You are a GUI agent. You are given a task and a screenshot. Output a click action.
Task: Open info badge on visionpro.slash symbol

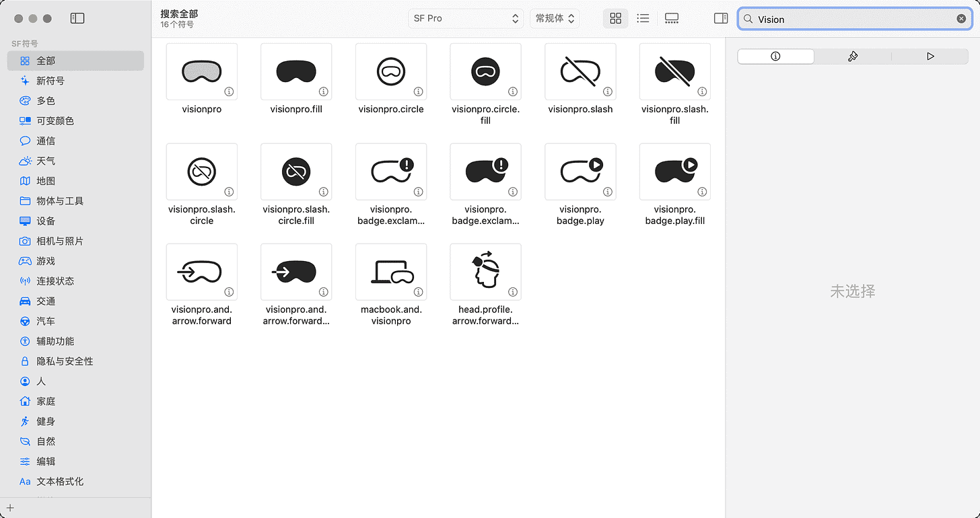[x=607, y=91]
